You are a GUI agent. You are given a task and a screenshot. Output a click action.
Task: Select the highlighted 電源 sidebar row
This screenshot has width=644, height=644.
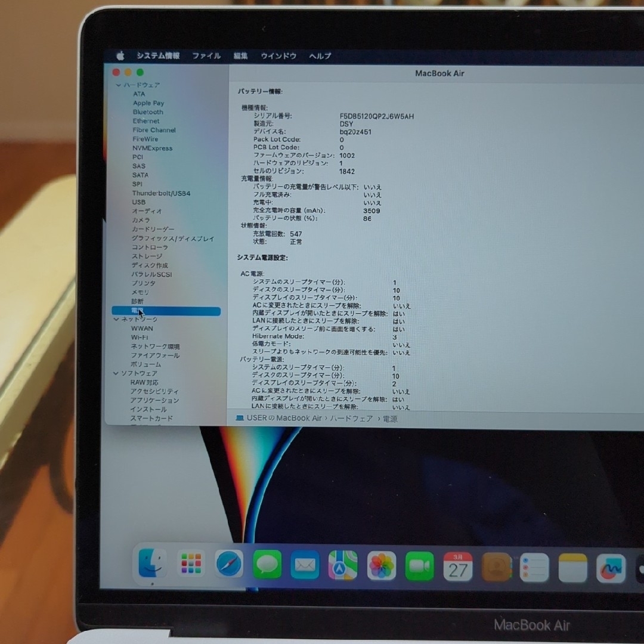point(166,311)
